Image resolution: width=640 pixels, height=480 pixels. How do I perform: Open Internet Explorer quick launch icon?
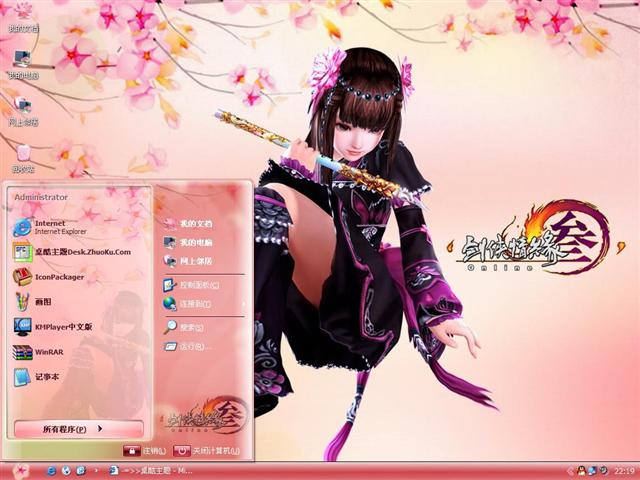(51, 471)
